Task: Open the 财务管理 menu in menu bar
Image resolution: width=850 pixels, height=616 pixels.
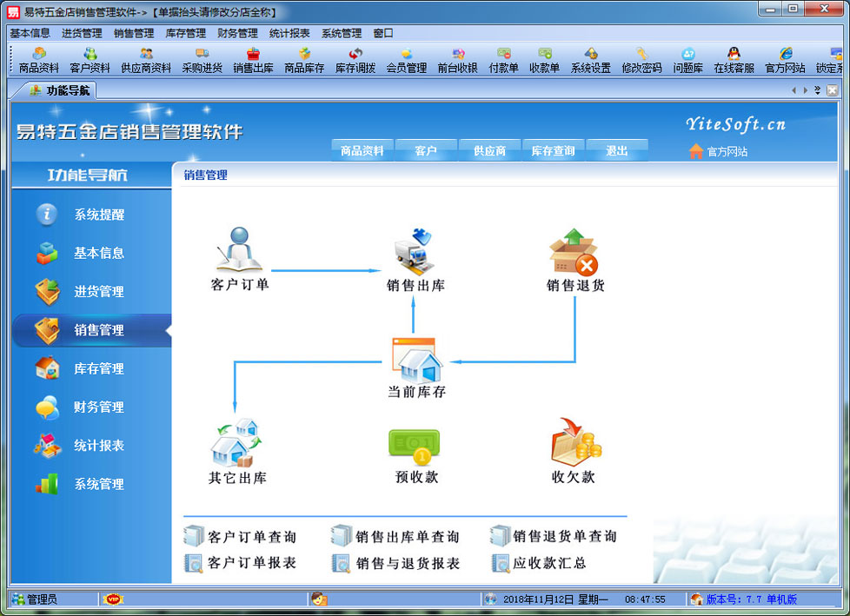Action: tap(237, 33)
